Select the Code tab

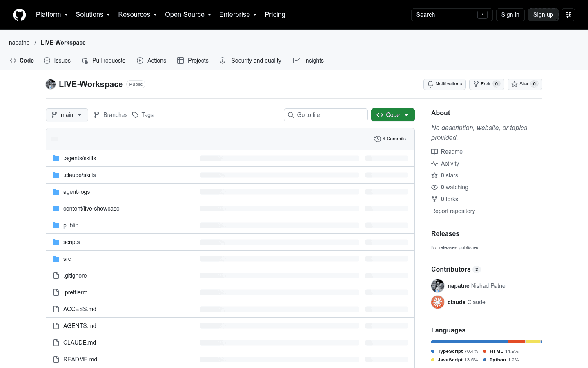click(22, 61)
